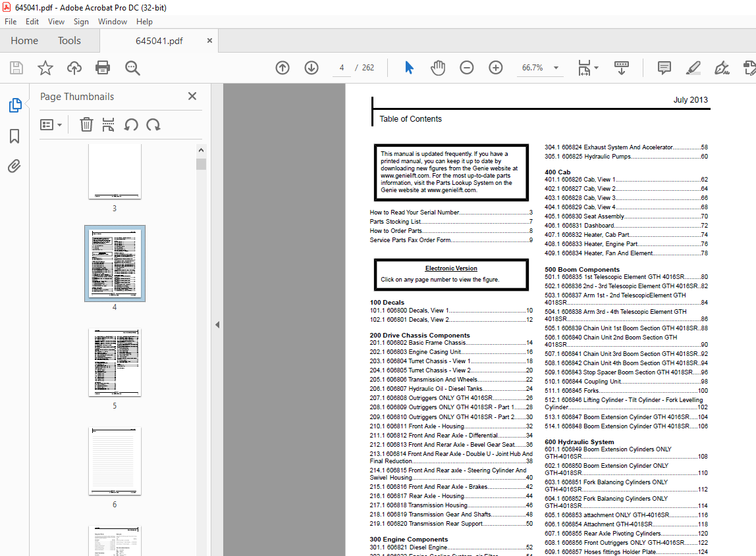Screen dimensions: 756x556
Task: Select the page 4 thumbnail
Action: pos(115,264)
